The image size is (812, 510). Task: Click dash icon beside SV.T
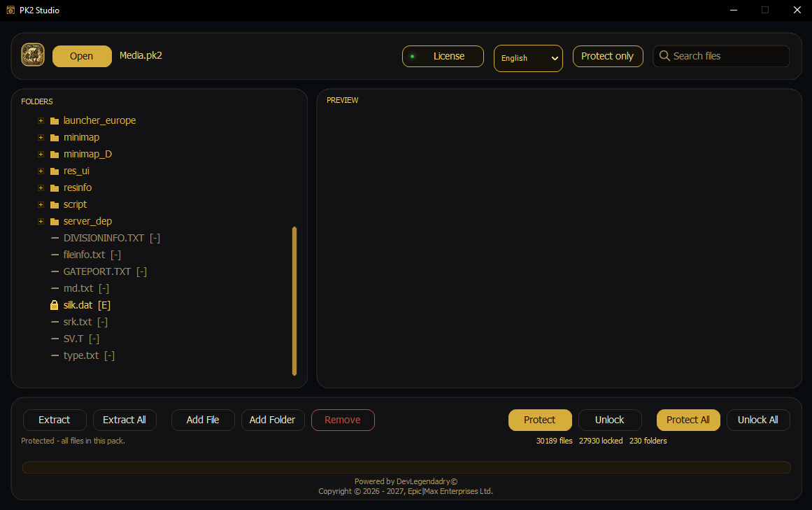pyautogui.click(x=55, y=339)
